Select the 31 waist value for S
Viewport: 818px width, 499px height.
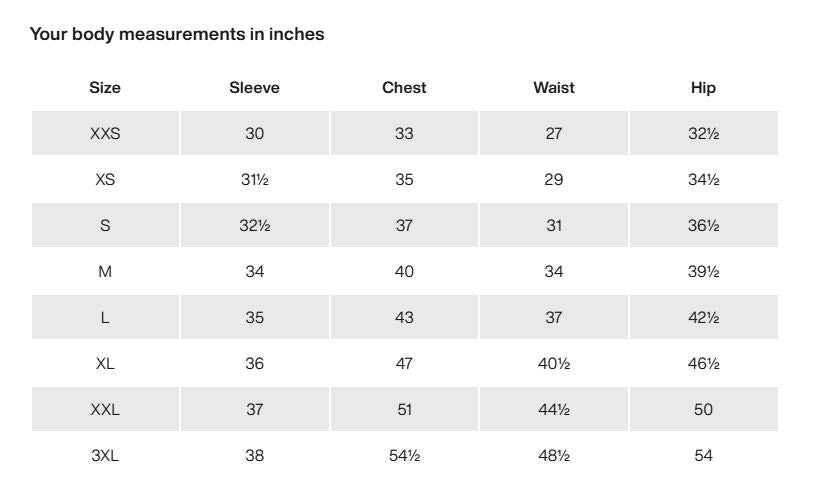(x=554, y=226)
